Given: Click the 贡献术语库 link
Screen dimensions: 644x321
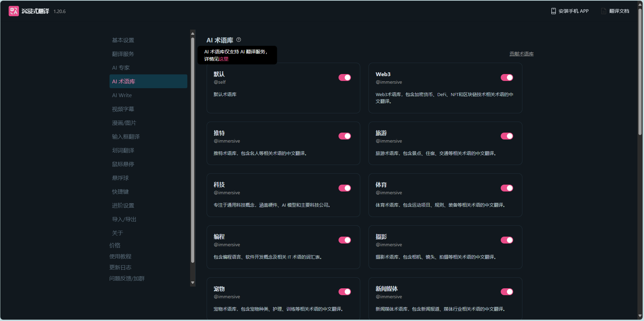Looking at the screenshot, I should pyautogui.click(x=521, y=54).
